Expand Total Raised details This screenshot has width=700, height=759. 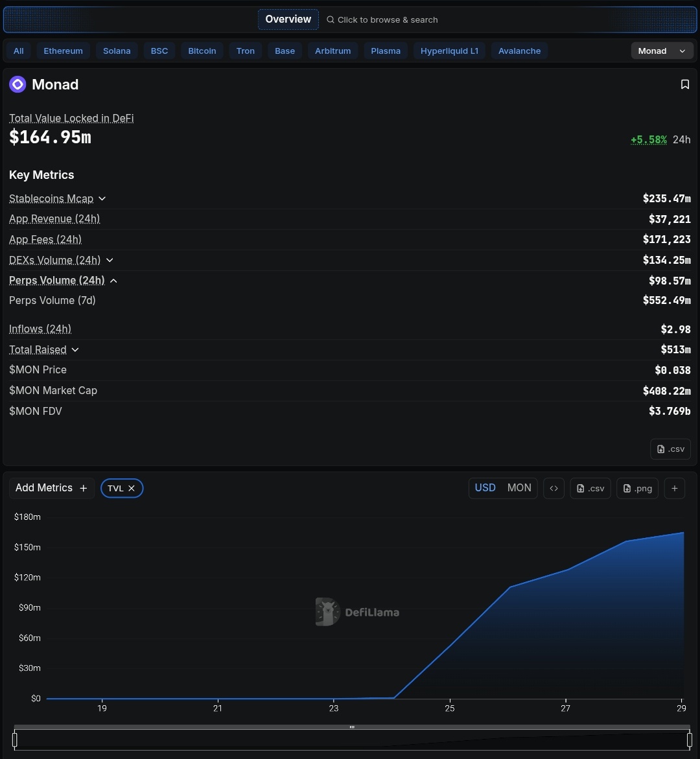coord(75,349)
